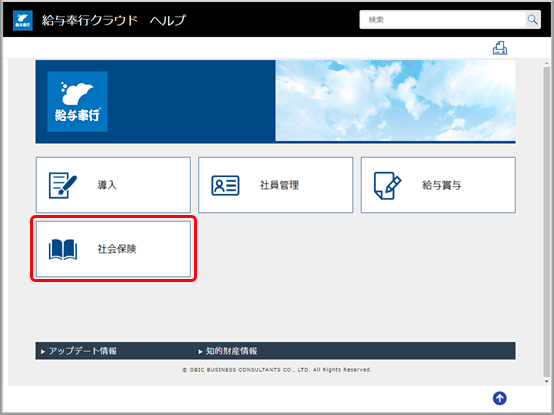Click the 給与賞与 note-and-pencil icon
Screen dimensions: 554x415
(387, 185)
